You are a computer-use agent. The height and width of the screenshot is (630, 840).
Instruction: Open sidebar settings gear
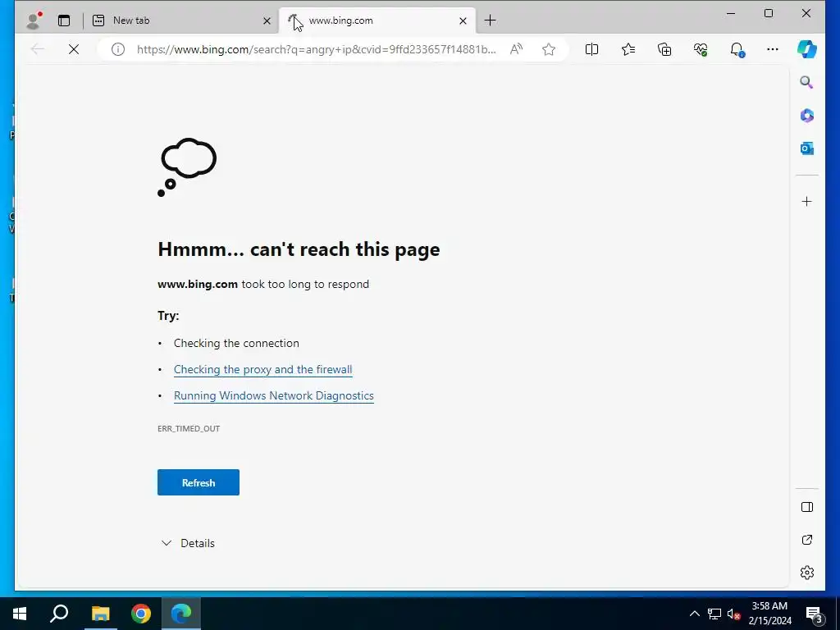807,572
